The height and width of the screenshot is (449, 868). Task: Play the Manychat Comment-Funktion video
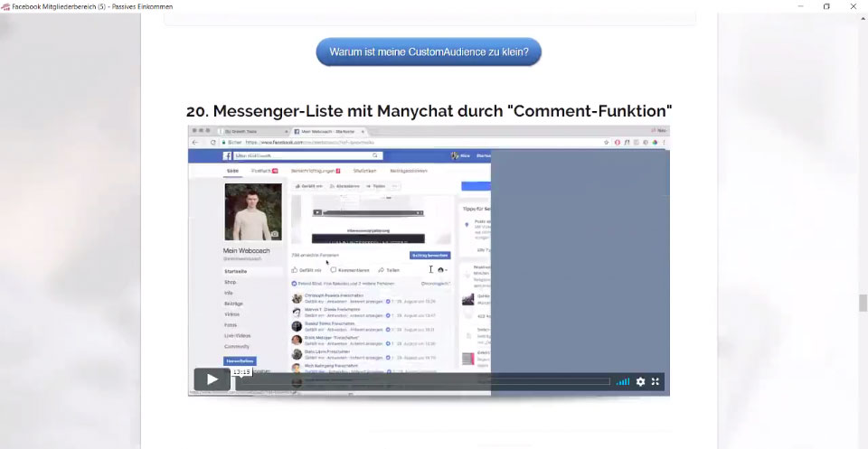point(212,379)
